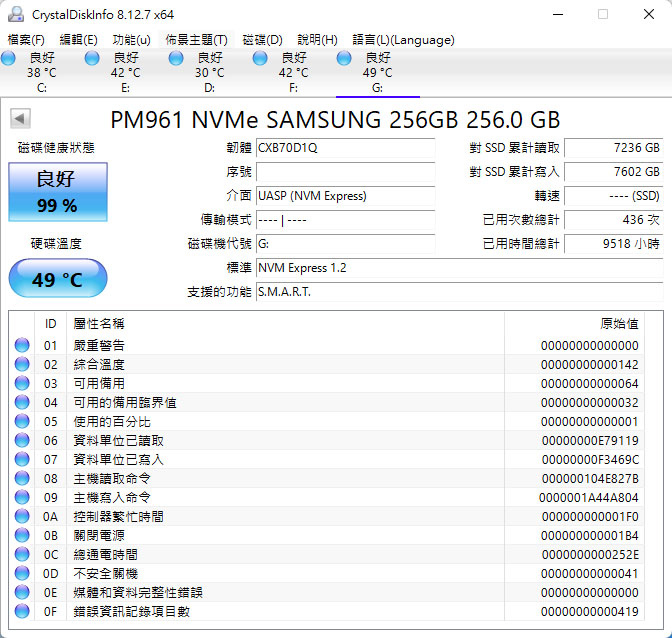Image resolution: width=672 pixels, height=638 pixels.
Task: Click the S.M.A.R.T. supported features field
Action: click(459, 292)
